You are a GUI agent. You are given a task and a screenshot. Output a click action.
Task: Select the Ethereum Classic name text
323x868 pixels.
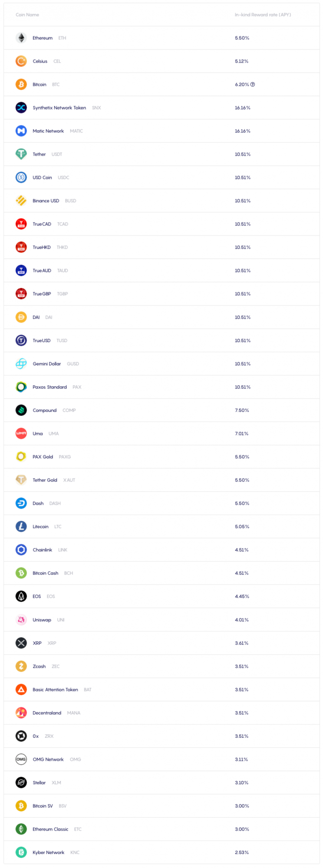coord(50,829)
